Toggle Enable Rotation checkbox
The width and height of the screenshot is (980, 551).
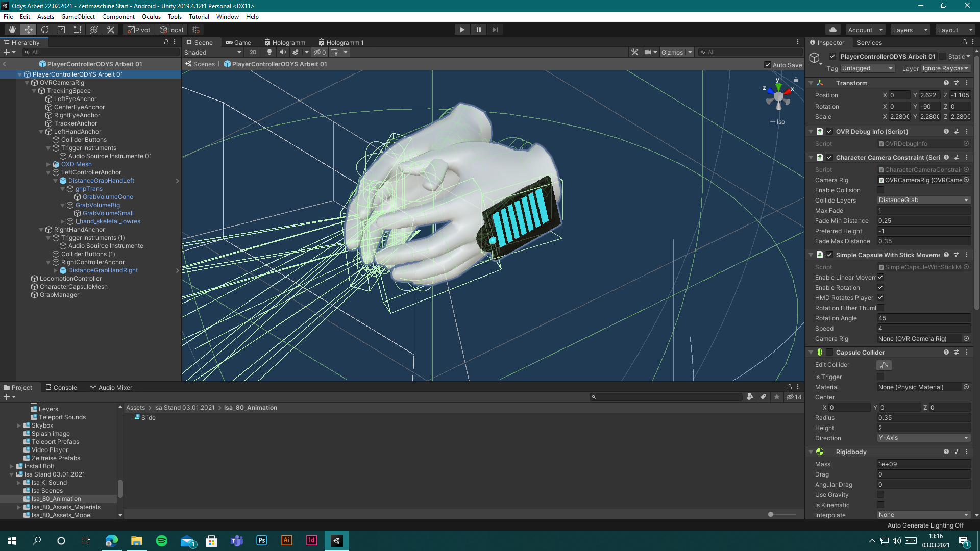point(880,287)
